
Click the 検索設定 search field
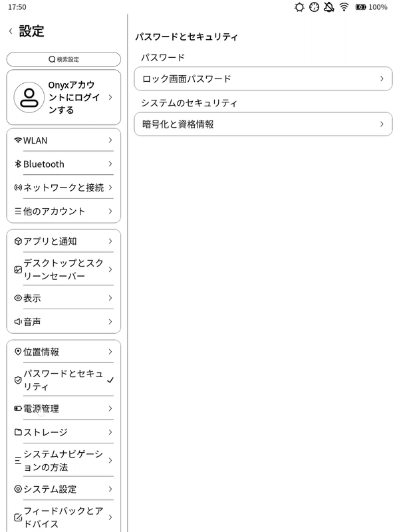[x=63, y=59]
